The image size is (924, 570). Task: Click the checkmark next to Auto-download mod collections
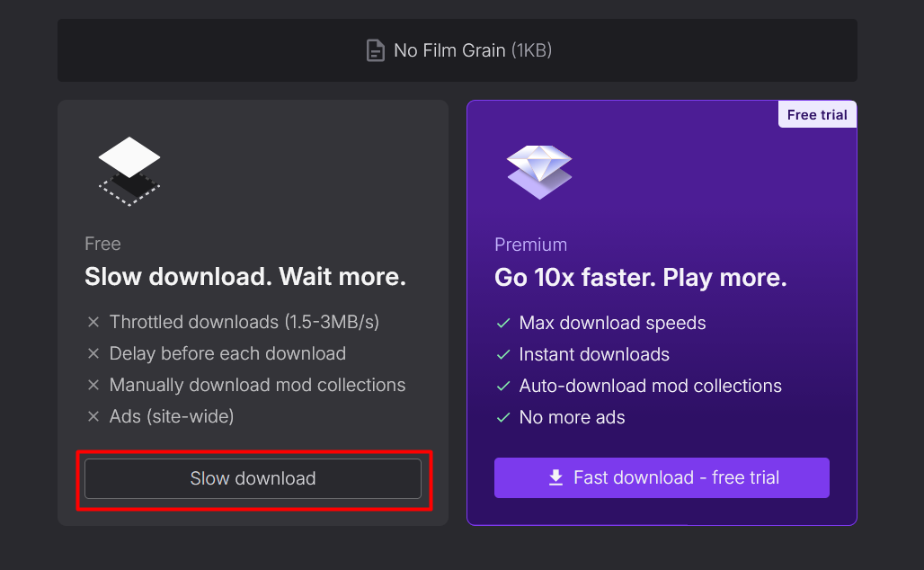(x=503, y=386)
